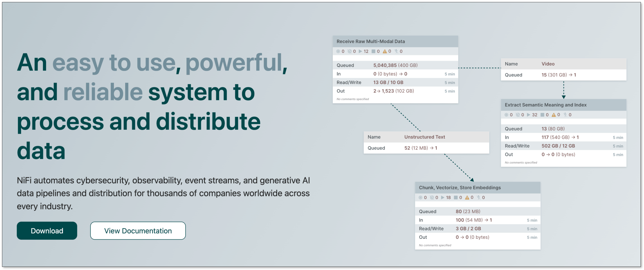Click the Video connection queue box
The width and height of the screenshot is (644, 270).
tap(564, 69)
